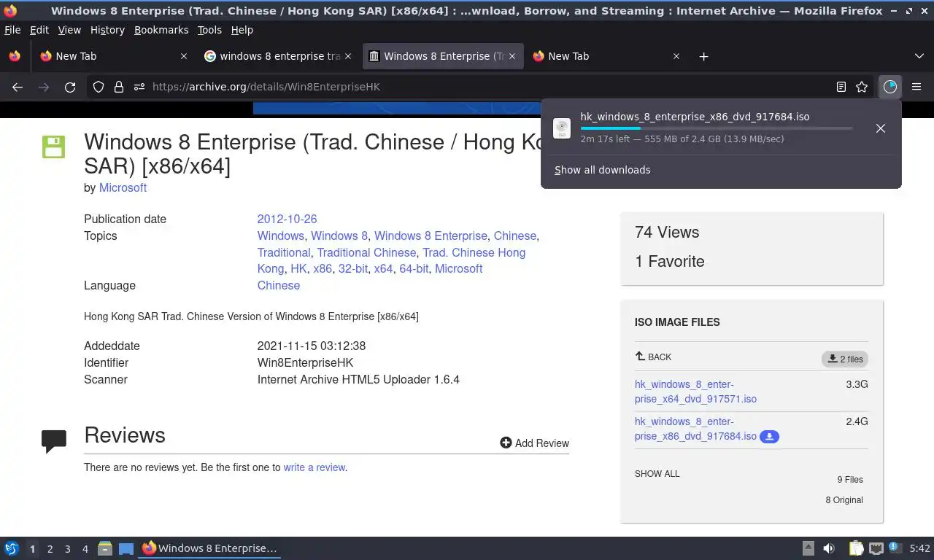934x560 pixels.
Task: Close the Windows 8 Enterprise archive tab
Action: coord(512,56)
